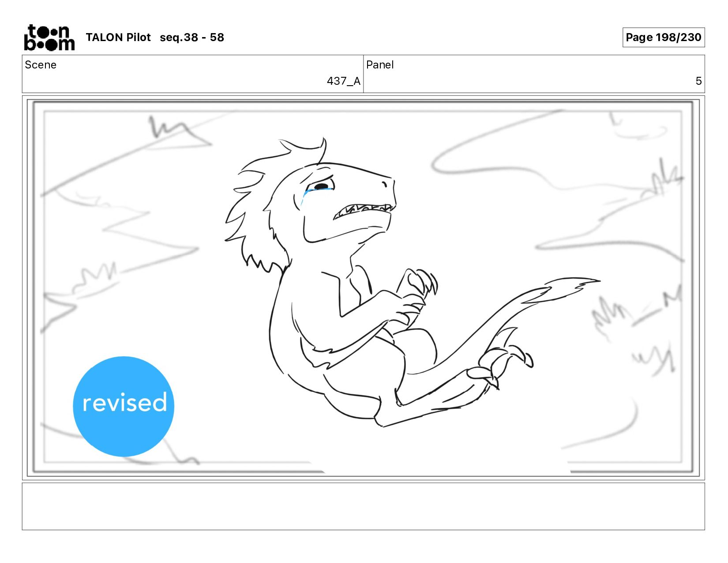Click the 'seq.38 - 58' sequence label
This screenshot has height=563, width=728.
(192, 38)
